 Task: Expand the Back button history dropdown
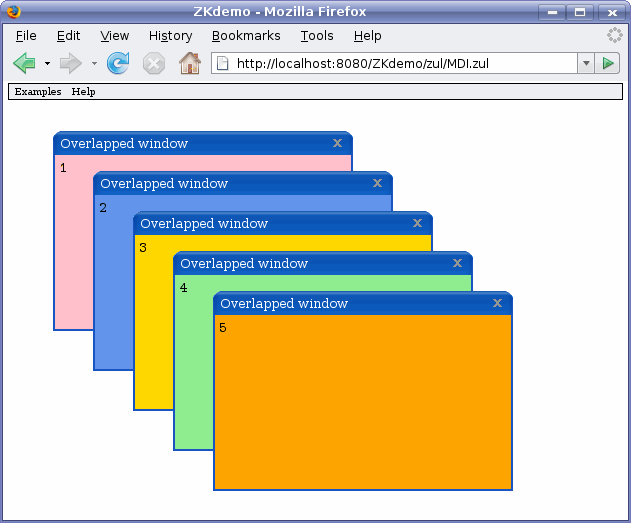tap(47, 64)
